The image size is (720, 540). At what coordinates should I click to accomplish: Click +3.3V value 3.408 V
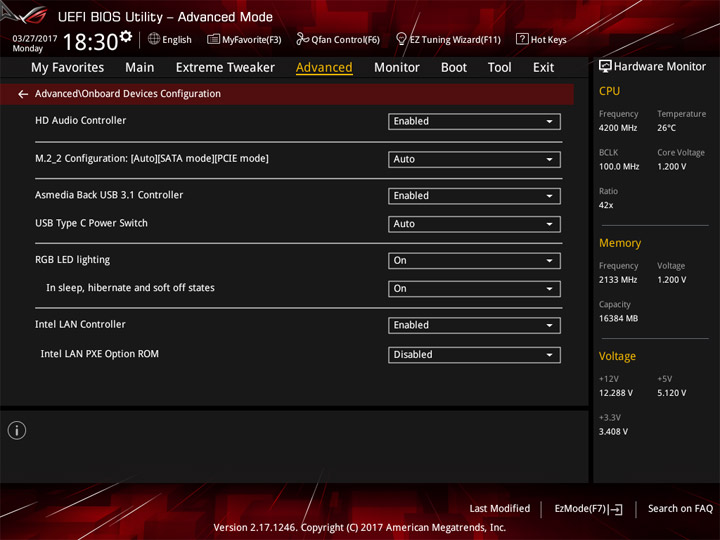613,432
